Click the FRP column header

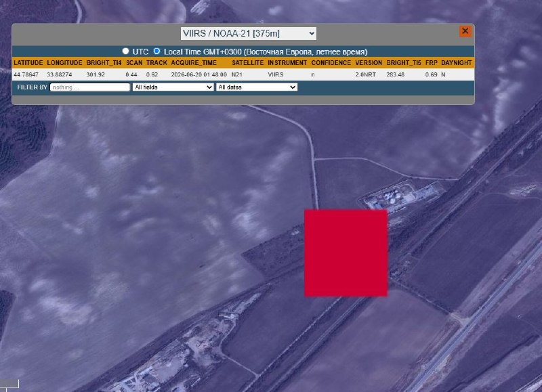pos(432,63)
